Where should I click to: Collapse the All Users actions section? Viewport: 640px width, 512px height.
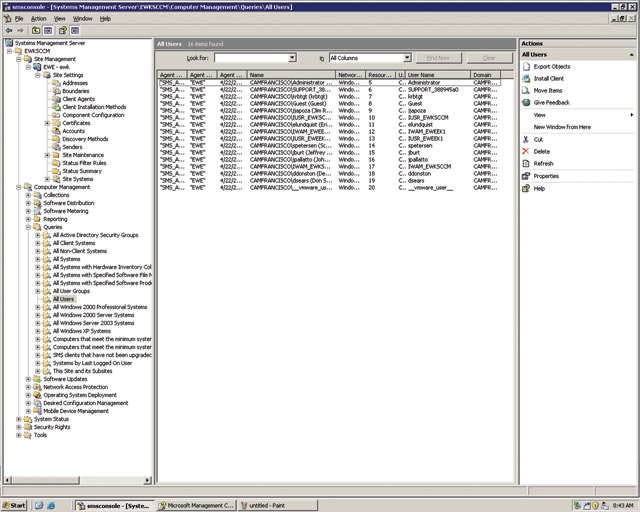click(x=631, y=55)
